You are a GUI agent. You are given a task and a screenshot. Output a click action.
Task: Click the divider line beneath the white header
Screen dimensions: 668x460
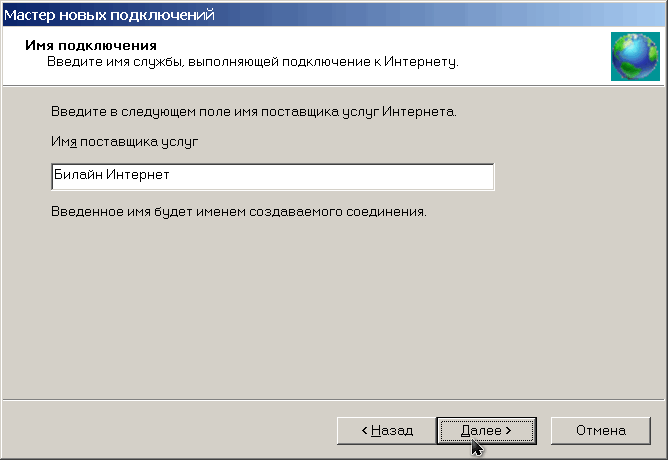334,86
